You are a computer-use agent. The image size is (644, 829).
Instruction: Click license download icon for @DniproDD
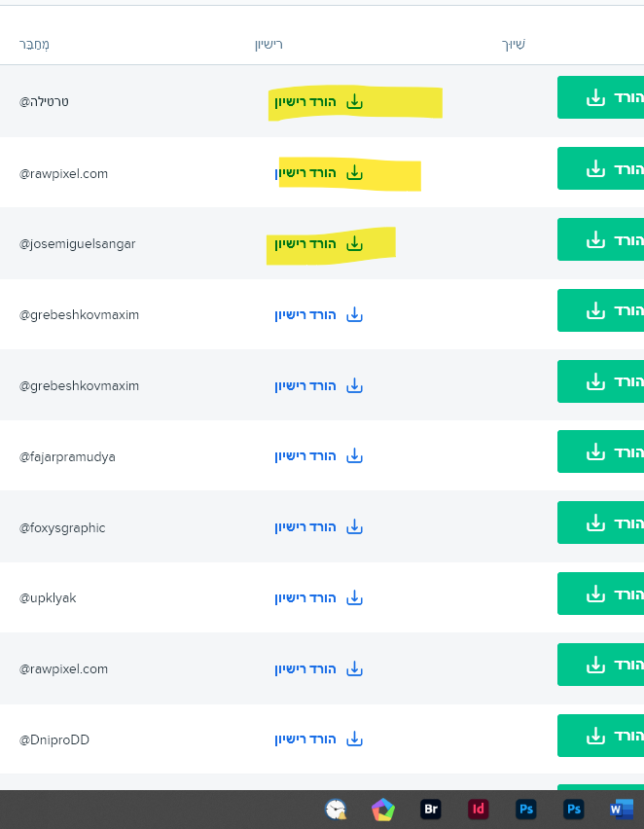[x=355, y=739]
